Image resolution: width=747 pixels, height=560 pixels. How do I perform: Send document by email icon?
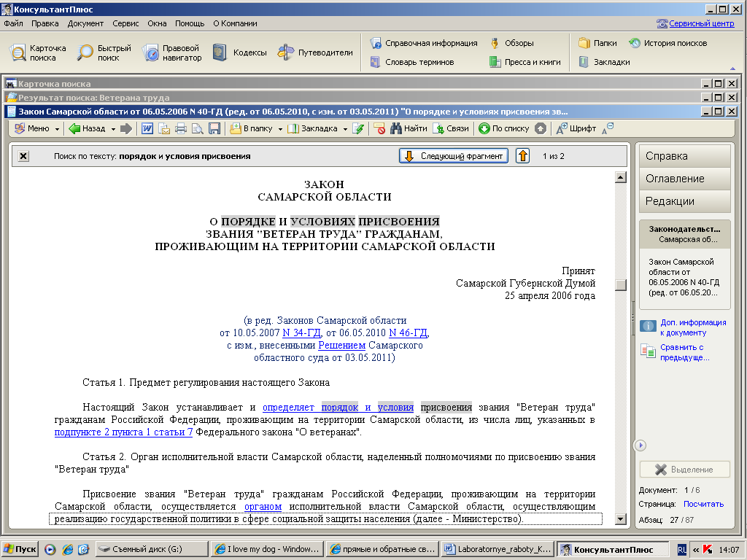pyautogui.click(x=164, y=128)
